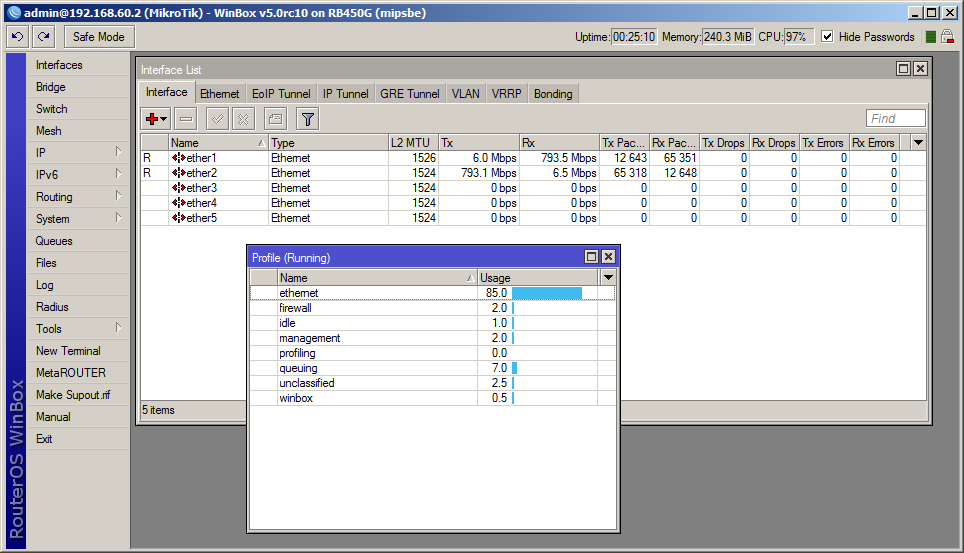Click the padlock icon in top bar
This screenshot has height=553, width=964.
point(947,37)
